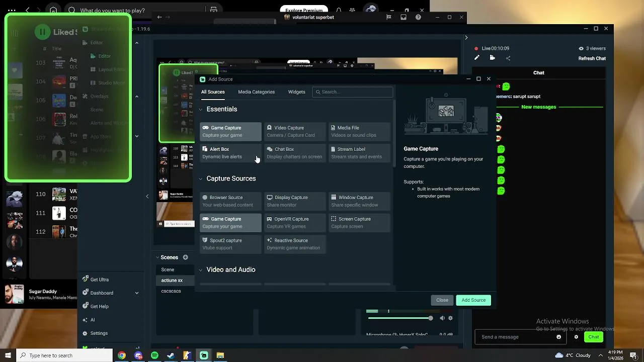The height and width of the screenshot is (362, 644).
Task: Click the camera icon beside the edit pencil
Action: pyautogui.click(x=492, y=58)
